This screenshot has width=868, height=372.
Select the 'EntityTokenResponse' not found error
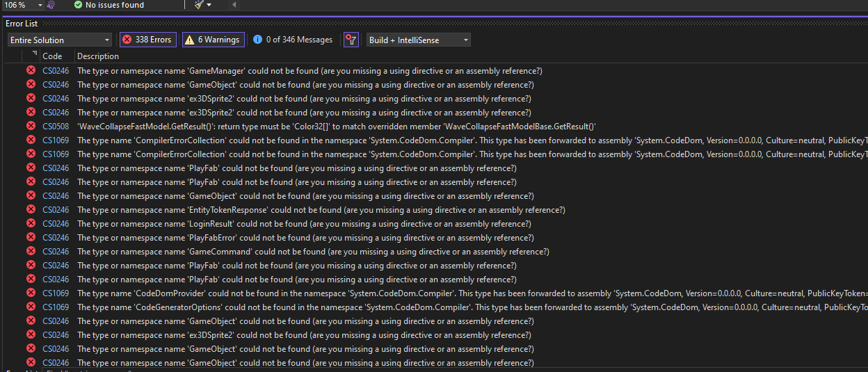pyautogui.click(x=321, y=210)
